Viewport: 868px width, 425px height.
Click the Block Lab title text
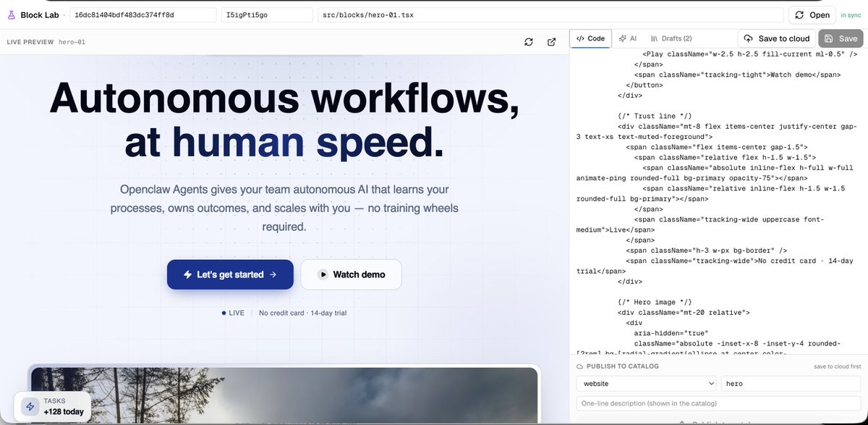pyautogui.click(x=40, y=14)
